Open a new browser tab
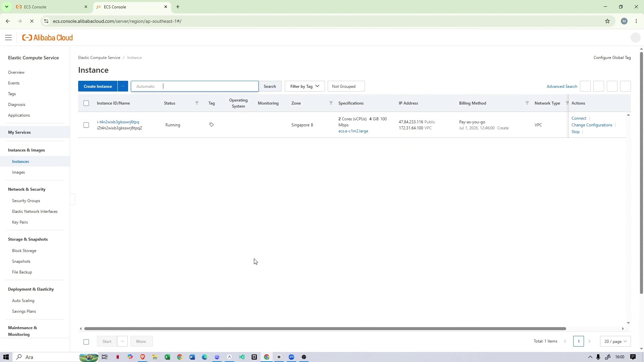Viewport: 644px width, 362px height. pos(178,7)
